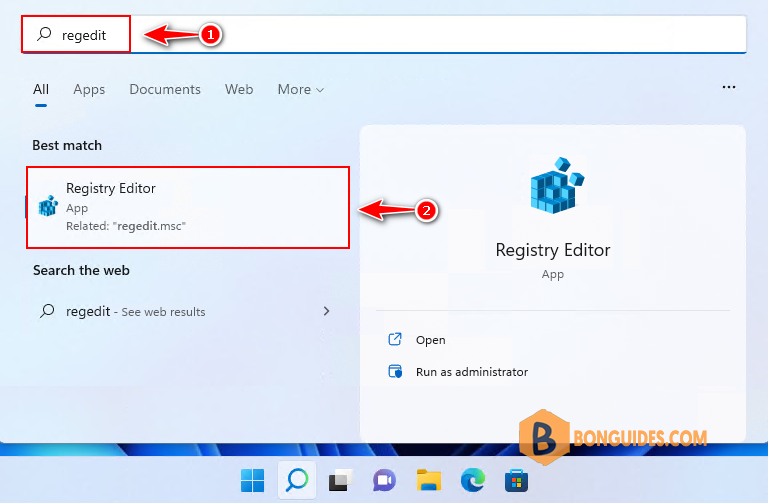The height and width of the screenshot is (503, 768).
Task: Open Microsoft Store from the taskbar
Action: coord(516,480)
